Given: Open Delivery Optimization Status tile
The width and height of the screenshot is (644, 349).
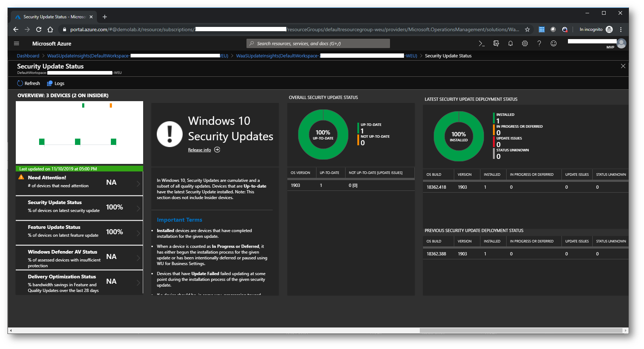Looking at the screenshot, I should click(x=79, y=282).
